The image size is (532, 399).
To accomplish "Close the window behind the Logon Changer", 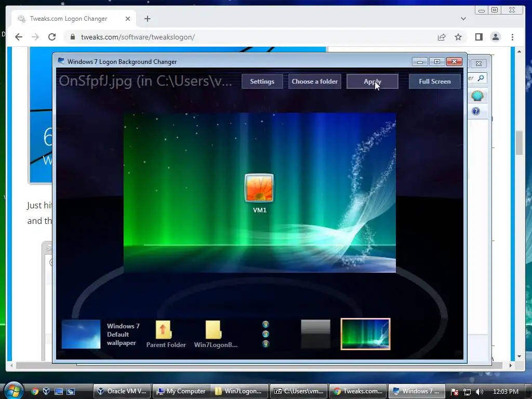I will pyautogui.click(x=478, y=63).
